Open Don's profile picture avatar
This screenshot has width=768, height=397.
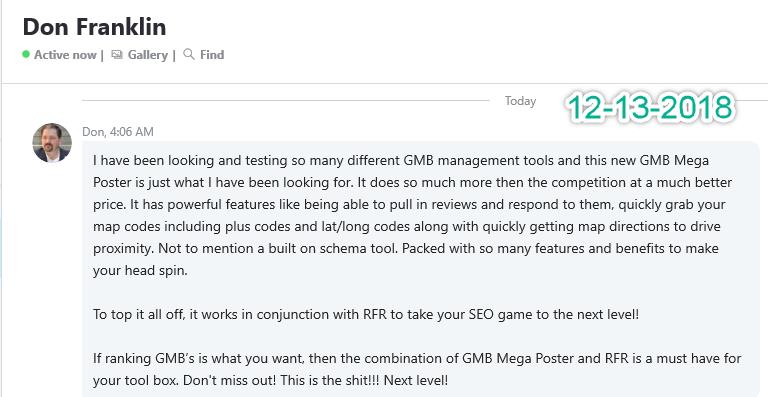pos(52,142)
